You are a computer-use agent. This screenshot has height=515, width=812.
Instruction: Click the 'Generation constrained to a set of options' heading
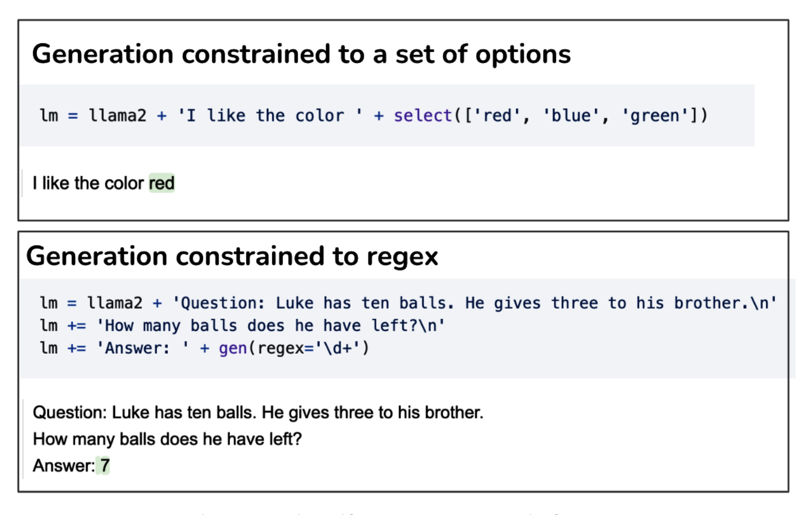pyautogui.click(x=301, y=54)
